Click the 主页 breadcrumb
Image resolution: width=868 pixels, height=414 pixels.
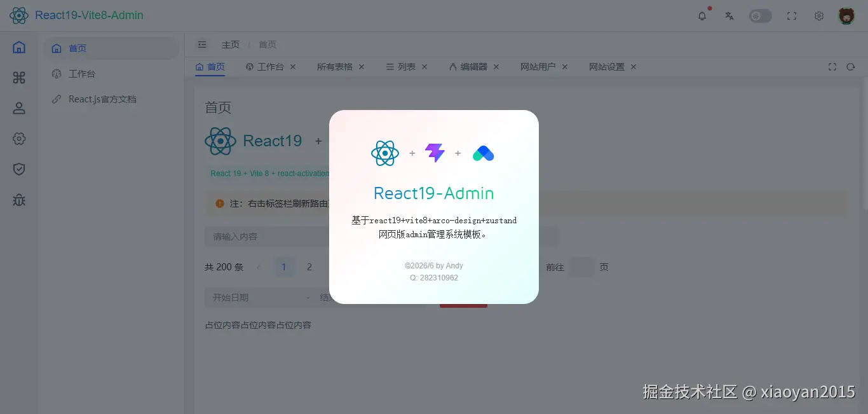tap(231, 45)
